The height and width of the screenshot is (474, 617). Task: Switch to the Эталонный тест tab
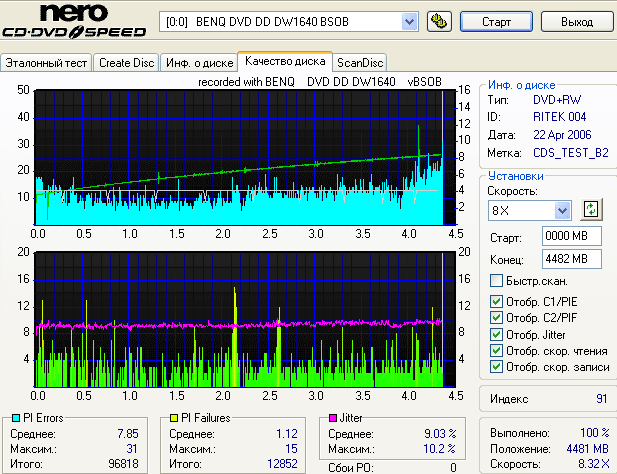click(x=46, y=63)
